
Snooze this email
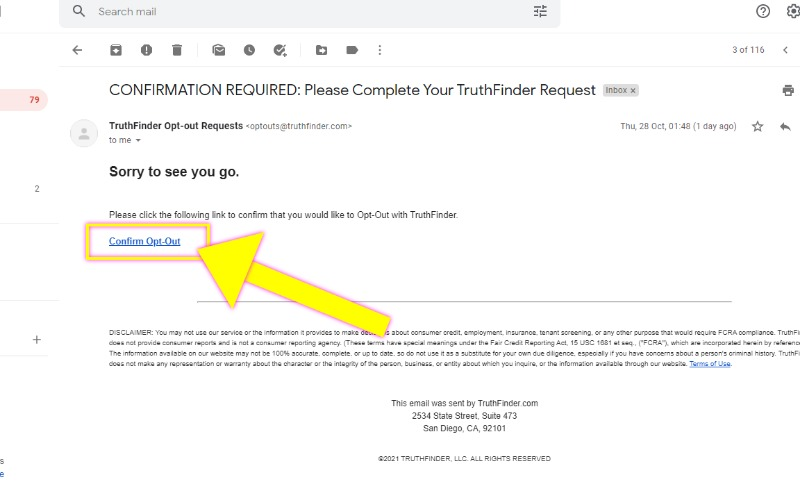(x=249, y=50)
